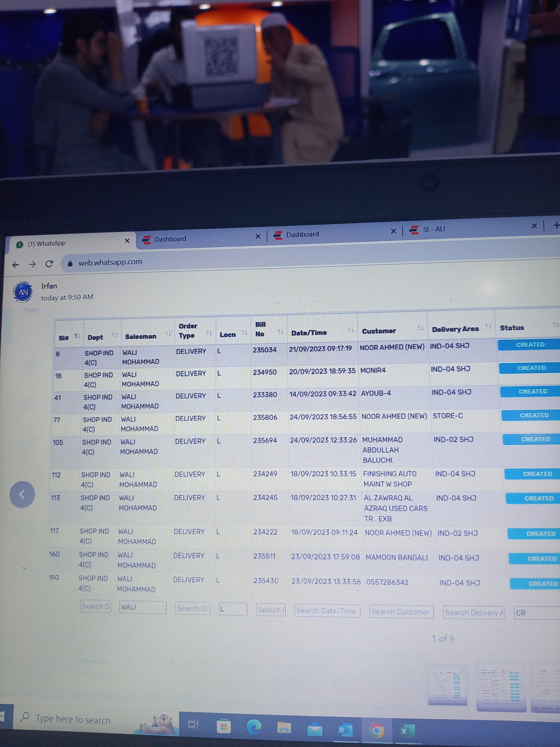This screenshot has height=747, width=560.
Task: Click the Status filter containing CR
Action: pyautogui.click(x=537, y=613)
